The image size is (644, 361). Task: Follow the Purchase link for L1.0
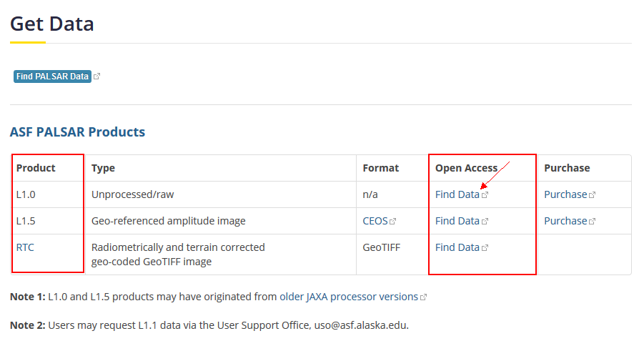(565, 194)
